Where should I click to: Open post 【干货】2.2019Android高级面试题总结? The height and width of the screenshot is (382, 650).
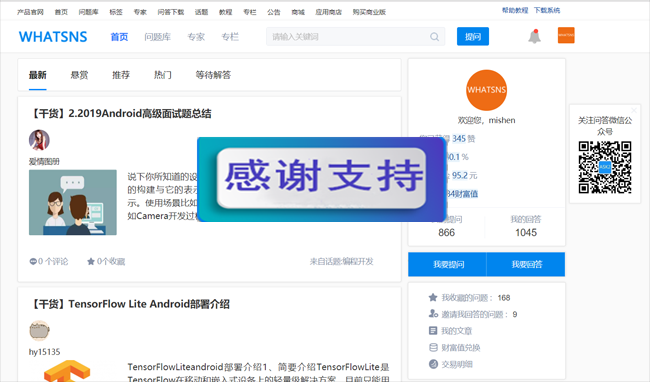tap(120, 114)
